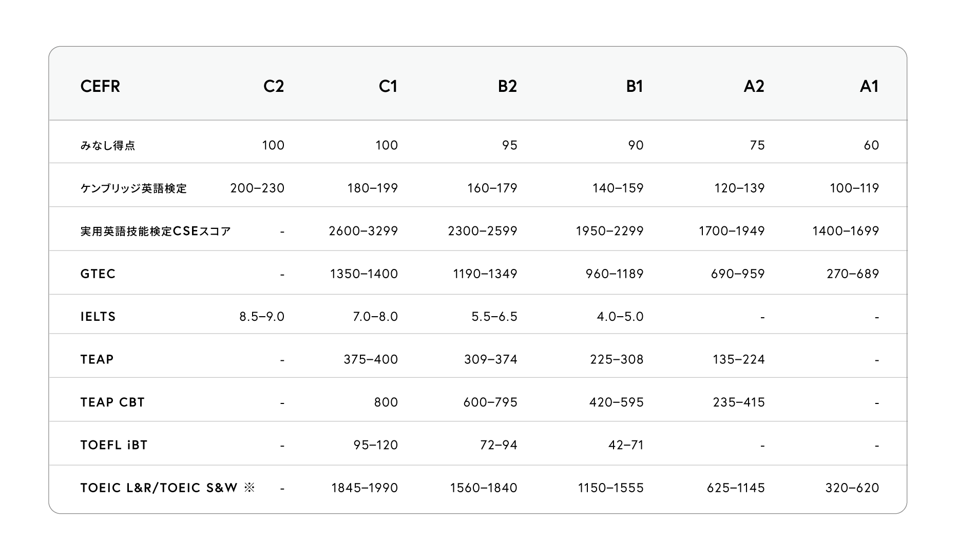Select the 200–230 Cambridge C2 score
This screenshot has width=957, height=560.
[x=257, y=188]
